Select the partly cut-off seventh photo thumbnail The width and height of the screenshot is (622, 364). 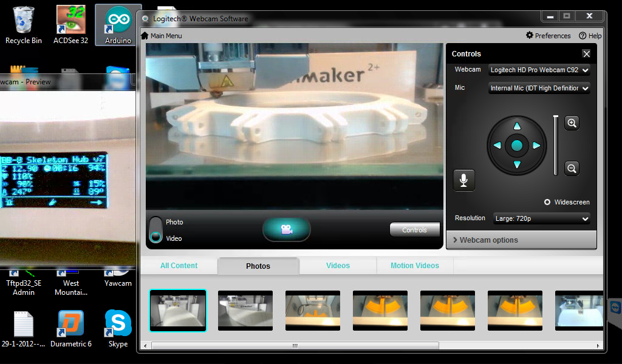(x=579, y=311)
